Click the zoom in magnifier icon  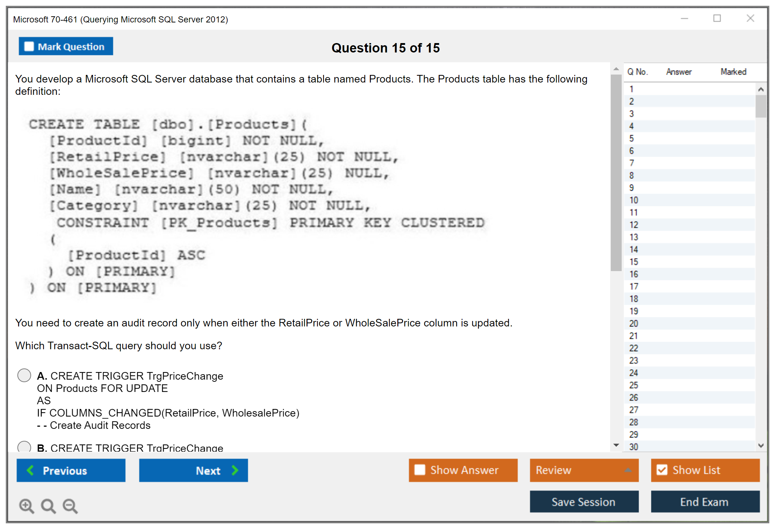click(x=26, y=506)
